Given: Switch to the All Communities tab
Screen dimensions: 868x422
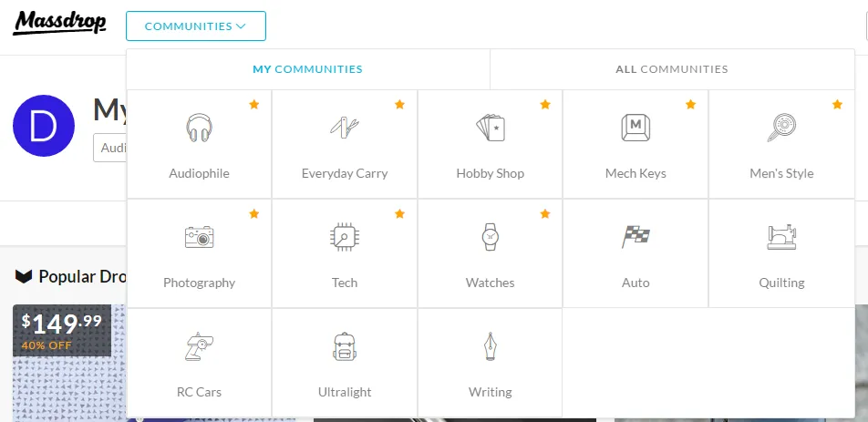Looking at the screenshot, I should (672, 69).
